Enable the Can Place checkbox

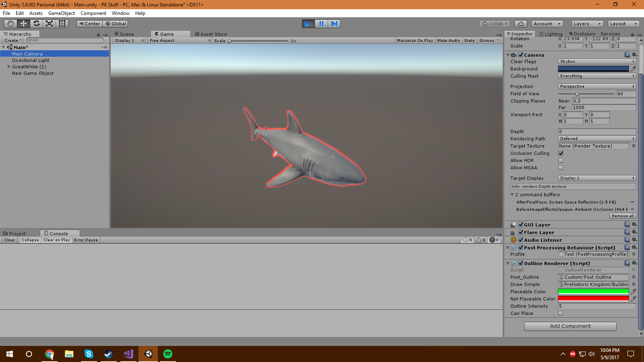pos(561,313)
